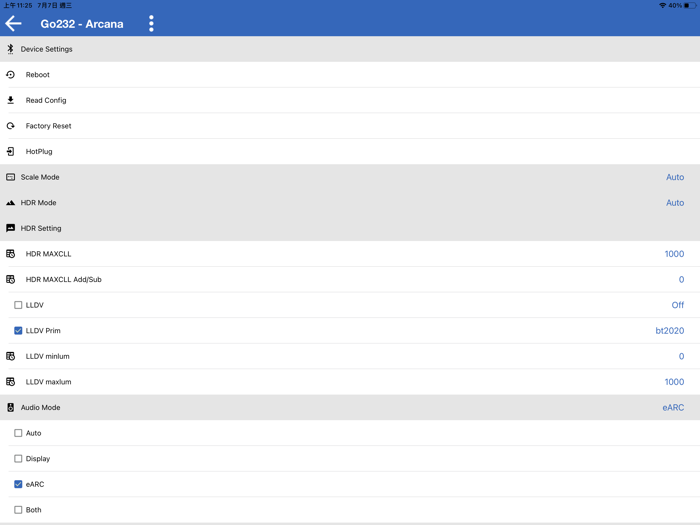Image resolution: width=700 pixels, height=525 pixels.
Task: Edit the LLDV maxlum value 1000
Action: (x=674, y=382)
